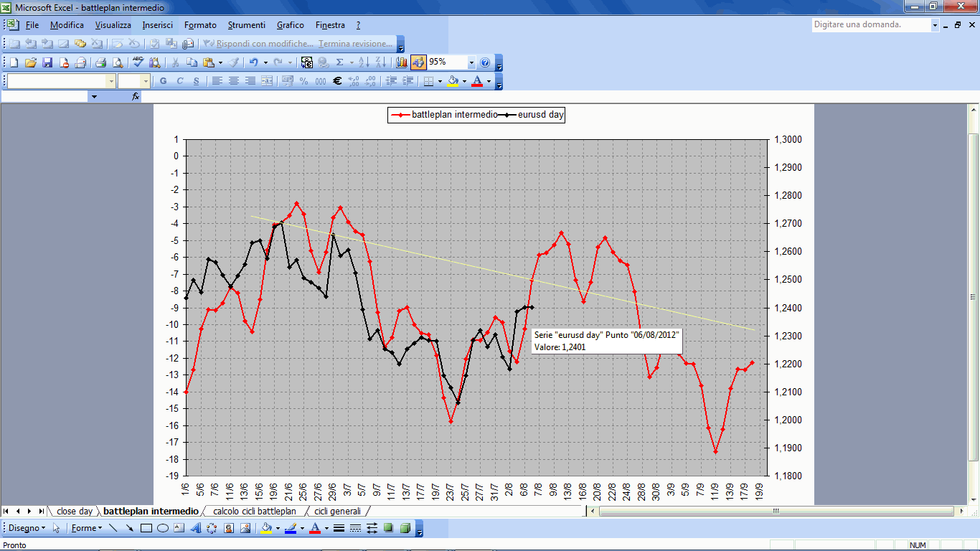
Task: Open the Grafico menu
Action: click(x=291, y=25)
